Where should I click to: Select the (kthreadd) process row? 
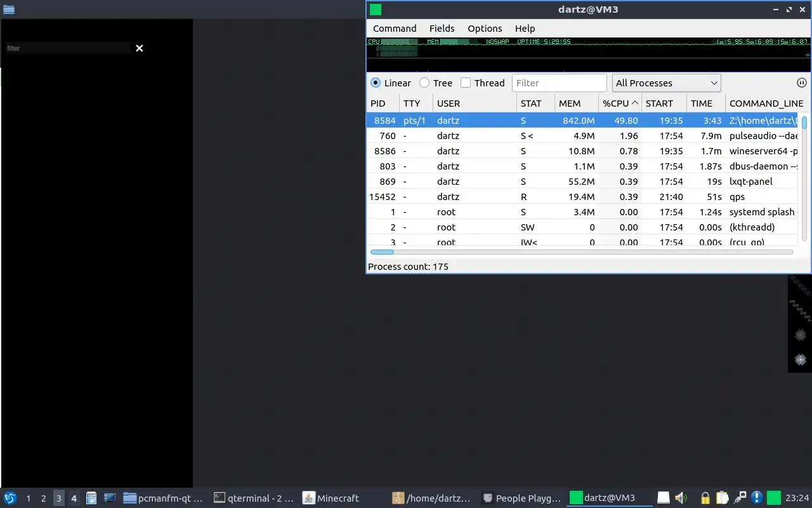582,227
